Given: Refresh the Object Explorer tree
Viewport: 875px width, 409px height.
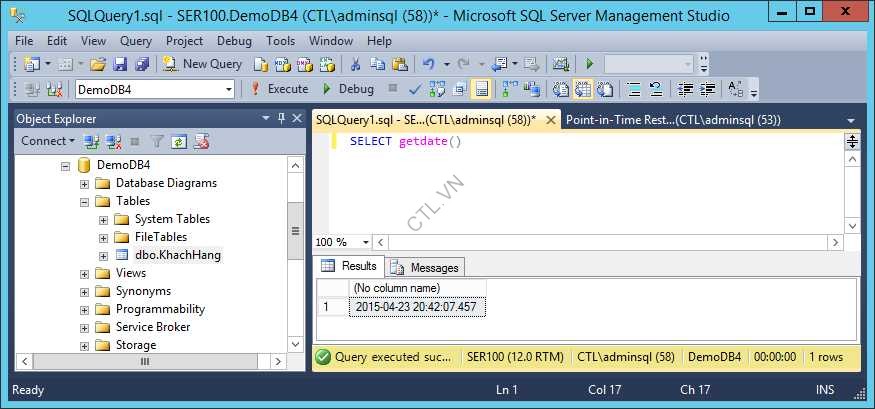Looking at the screenshot, I should (179, 142).
